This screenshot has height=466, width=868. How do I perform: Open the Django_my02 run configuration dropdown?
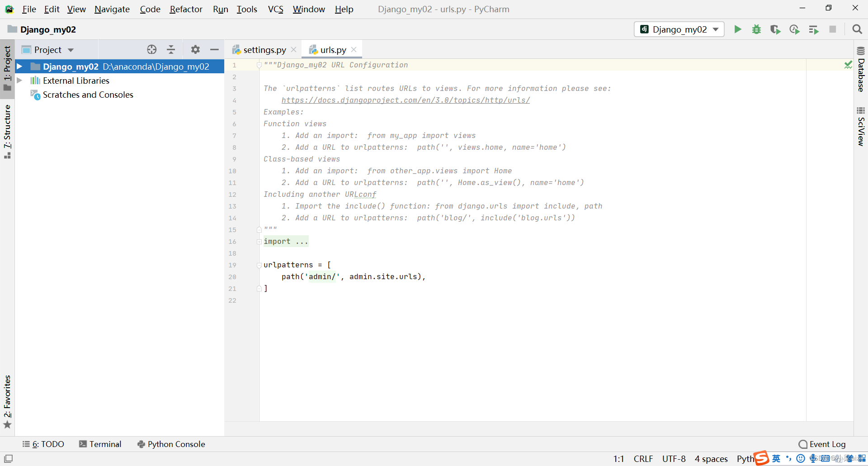(679, 29)
